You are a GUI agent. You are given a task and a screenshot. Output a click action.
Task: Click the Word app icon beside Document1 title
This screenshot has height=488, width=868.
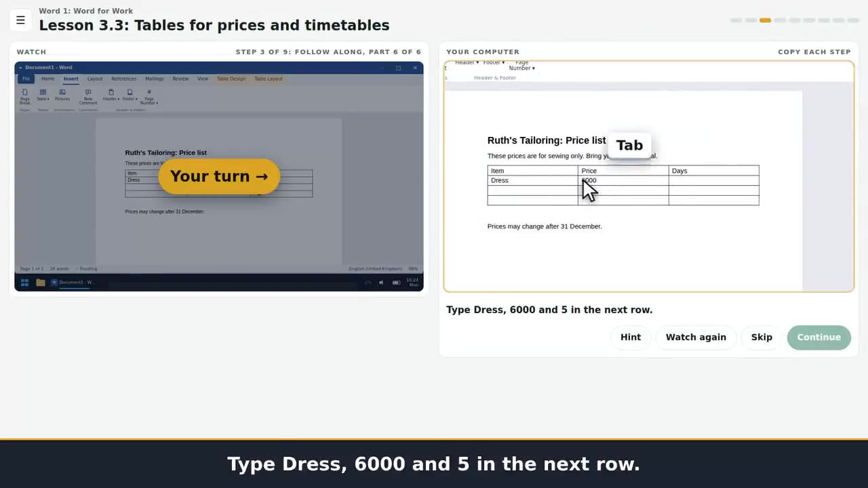[20, 68]
